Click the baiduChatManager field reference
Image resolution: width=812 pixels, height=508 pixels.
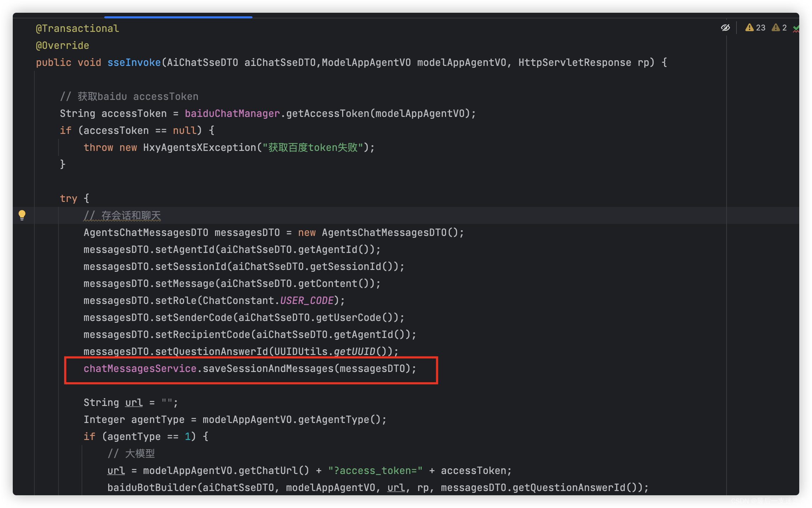click(232, 114)
